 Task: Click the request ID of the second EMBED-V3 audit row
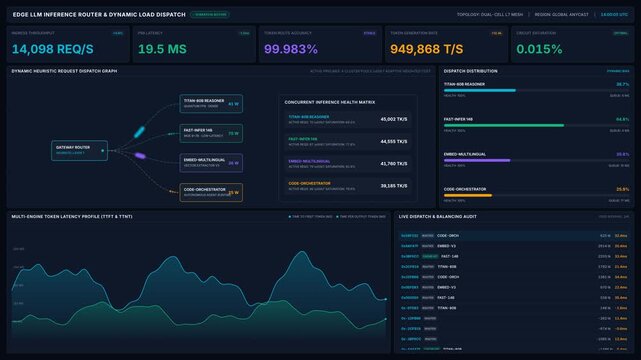pos(410,287)
